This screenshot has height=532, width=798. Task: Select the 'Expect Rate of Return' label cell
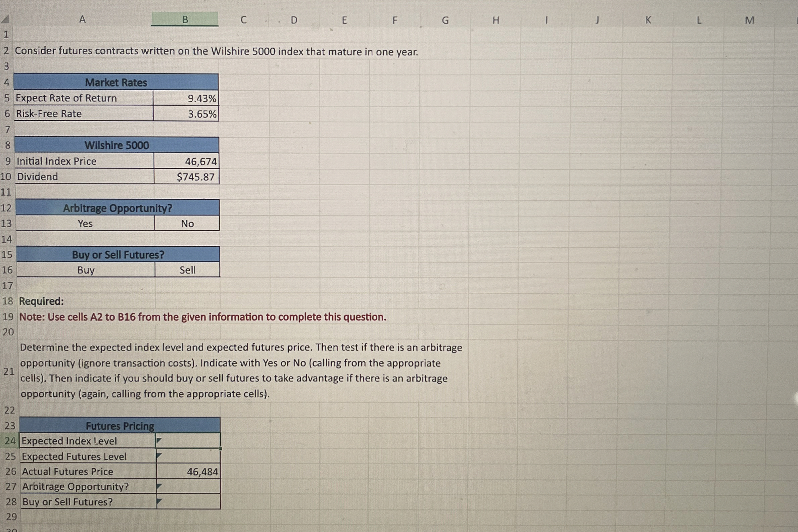84,98
